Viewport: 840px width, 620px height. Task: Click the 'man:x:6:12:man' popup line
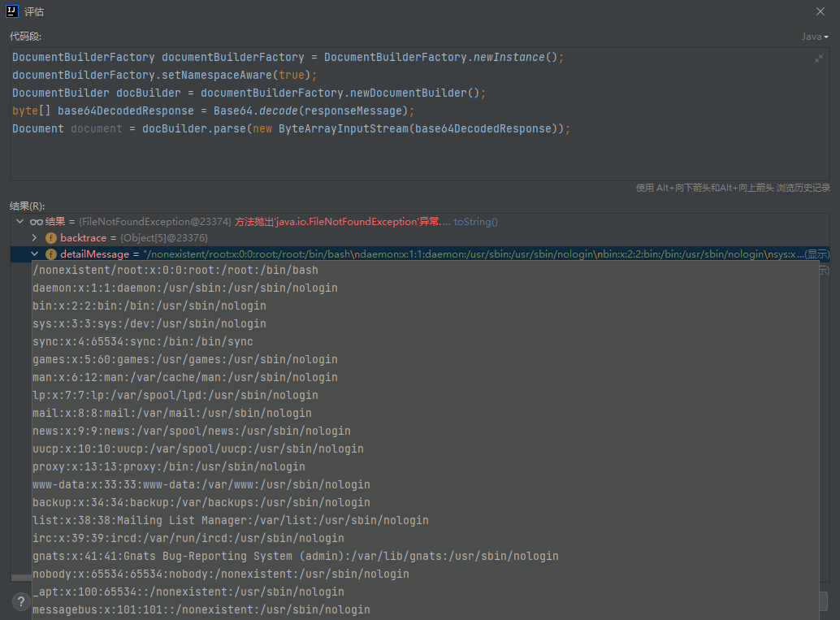pyautogui.click(x=185, y=377)
